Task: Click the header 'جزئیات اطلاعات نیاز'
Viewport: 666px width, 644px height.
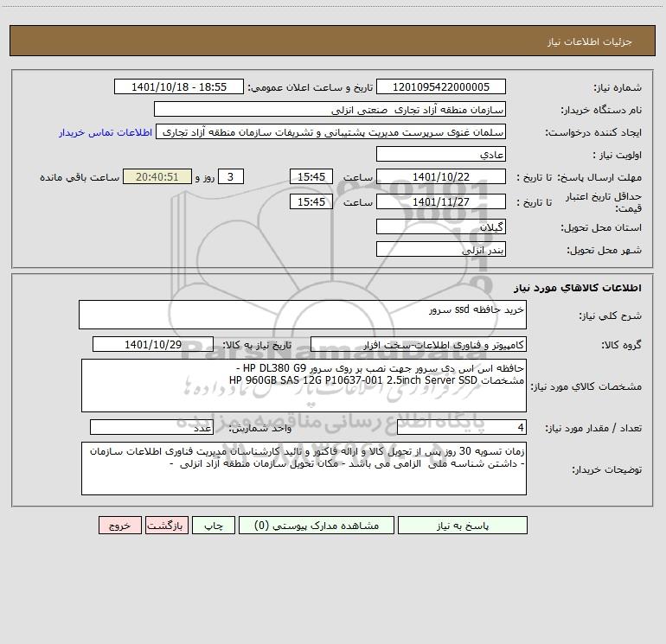Action: (590, 41)
